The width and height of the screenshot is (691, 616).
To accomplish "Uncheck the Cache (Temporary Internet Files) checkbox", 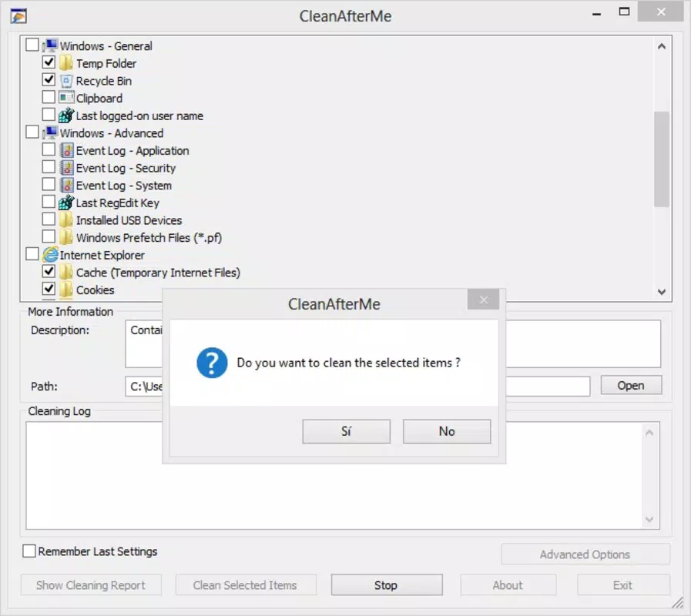I will (x=49, y=272).
